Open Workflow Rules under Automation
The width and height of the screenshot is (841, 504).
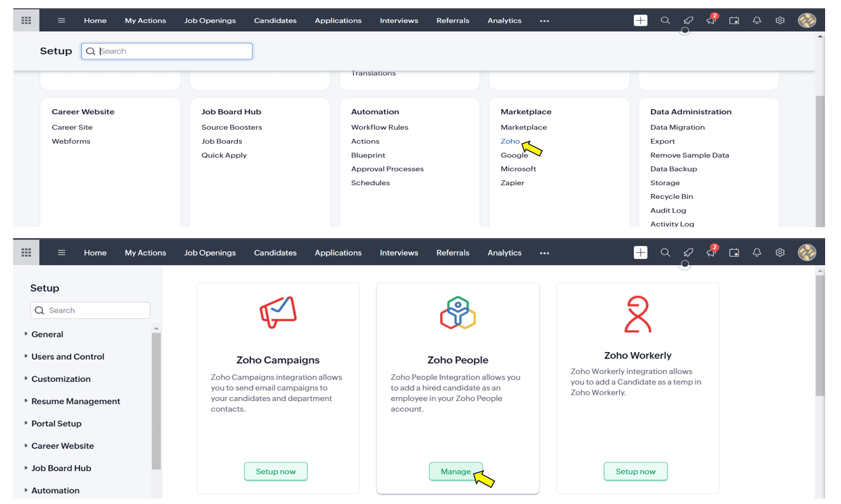379,127
